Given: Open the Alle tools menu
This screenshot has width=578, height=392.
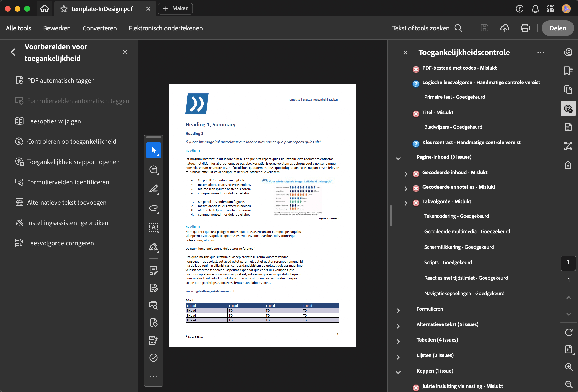Looking at the screenshot, I should click(18, 28).
